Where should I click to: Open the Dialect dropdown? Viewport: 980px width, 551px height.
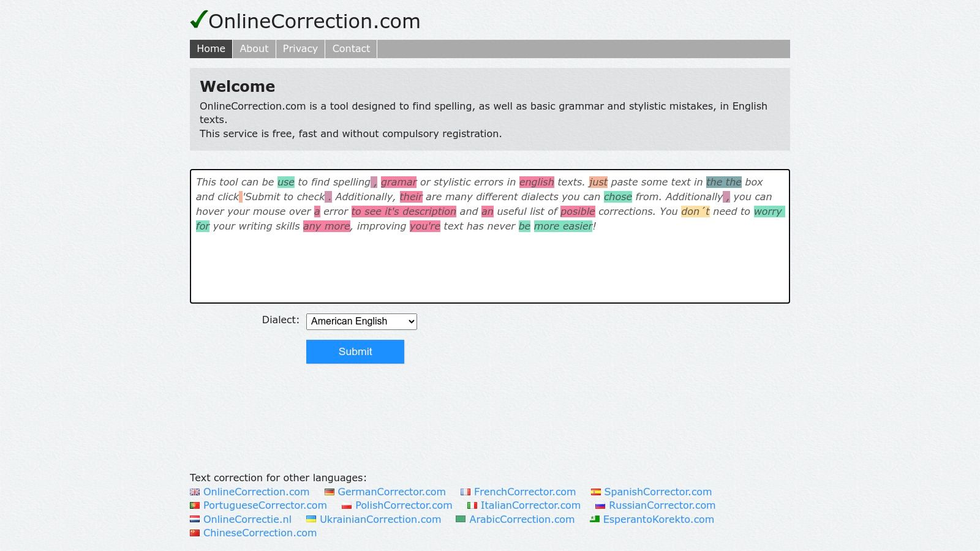click(x=361, y=321)
